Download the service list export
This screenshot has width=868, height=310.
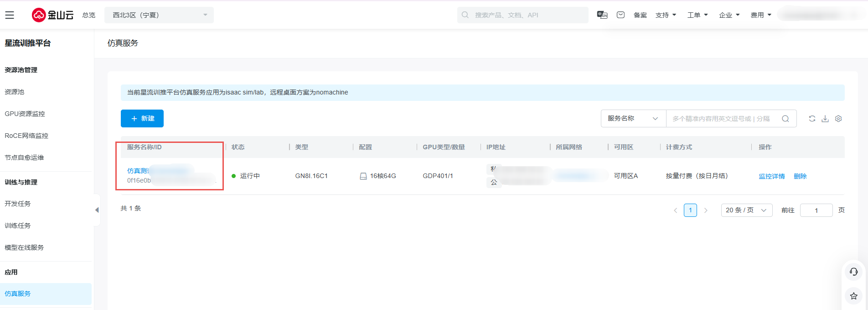coord(825,119)
